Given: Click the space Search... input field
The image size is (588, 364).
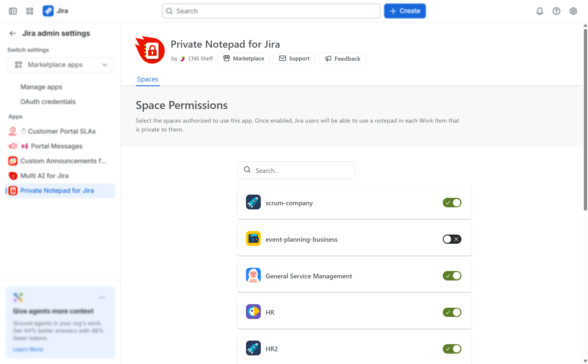Looking at the screenshot, I should click(x=296, y=170).
